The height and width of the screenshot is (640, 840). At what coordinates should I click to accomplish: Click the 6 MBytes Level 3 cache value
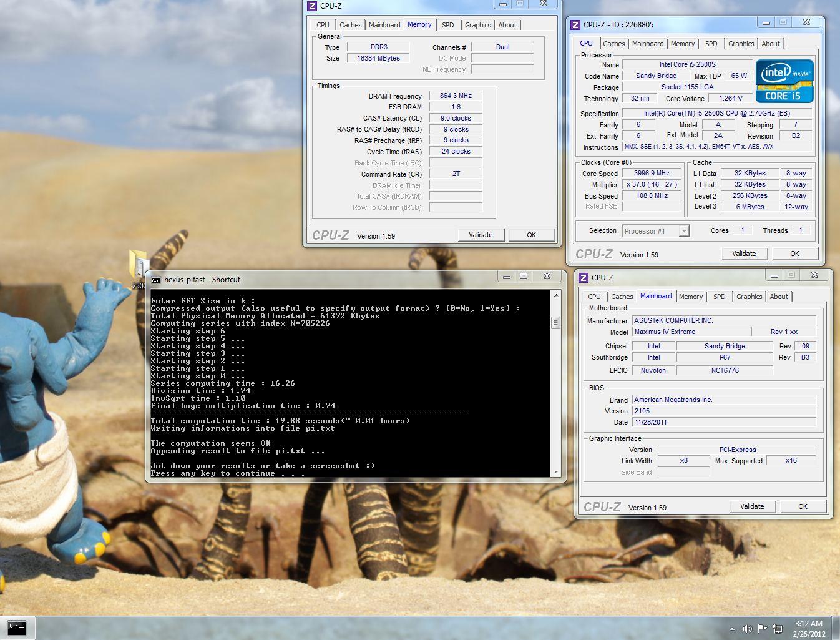click(x=750, y=207)
